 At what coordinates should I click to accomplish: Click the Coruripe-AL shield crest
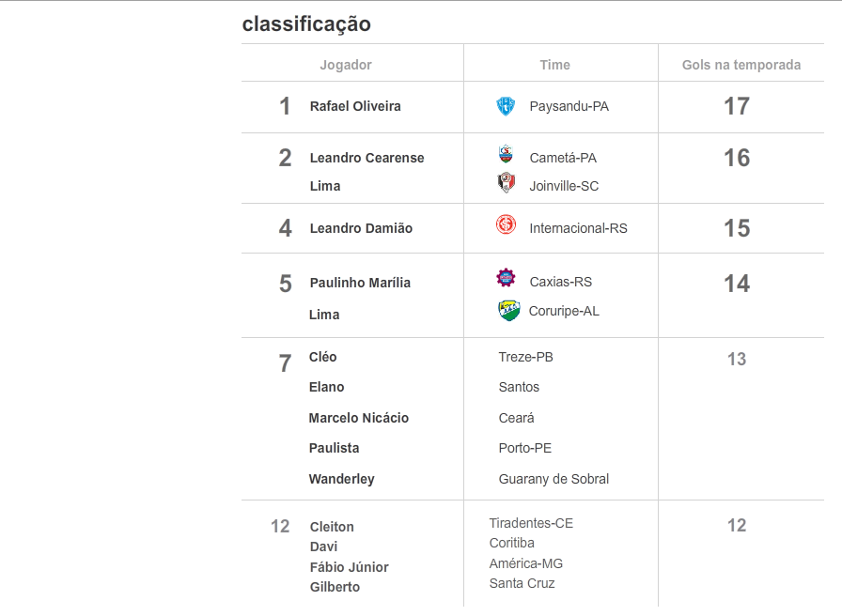[509, 311]
